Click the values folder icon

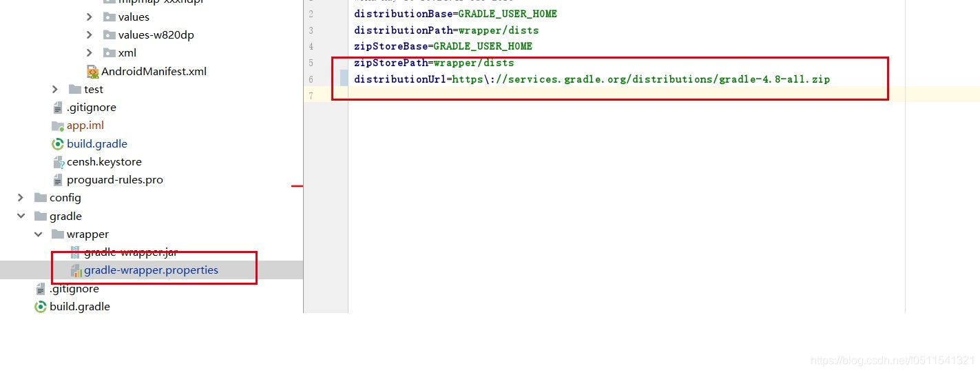tap(109, 17)
